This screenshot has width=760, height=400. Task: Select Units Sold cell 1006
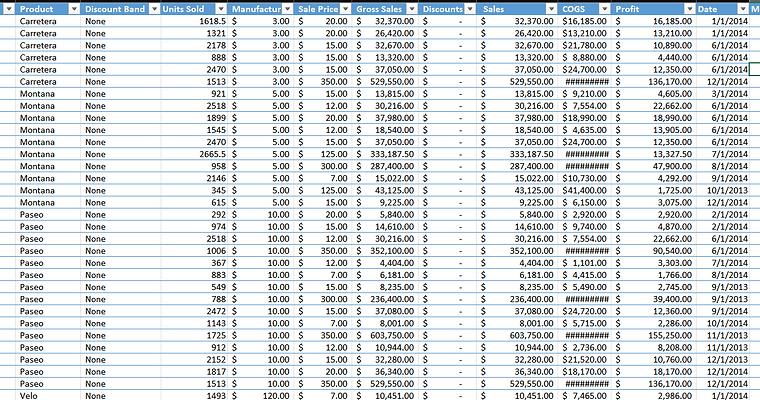[x=194, y=251]
